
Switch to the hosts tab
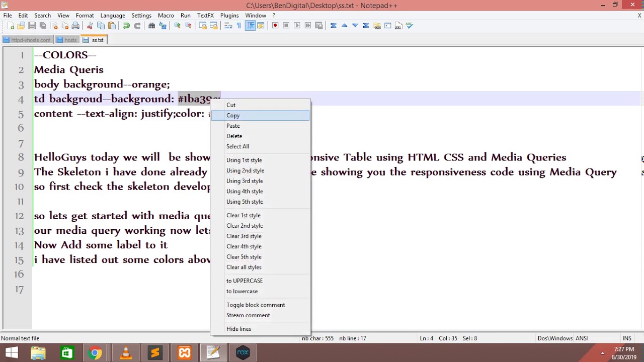click(67, 40)
